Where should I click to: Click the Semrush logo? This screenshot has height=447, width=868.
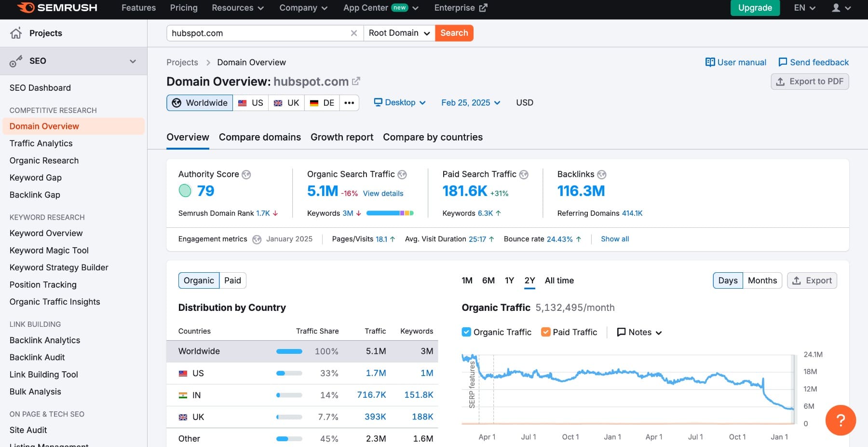click(55, 8)
